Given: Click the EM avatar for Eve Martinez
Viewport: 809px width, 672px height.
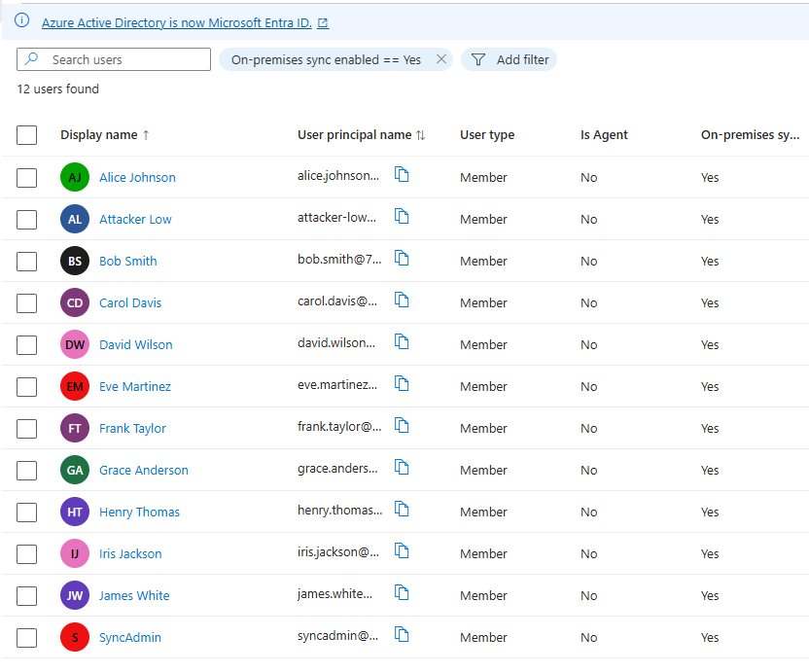Looking at the screenshot, I should click(x=75, y=386).
